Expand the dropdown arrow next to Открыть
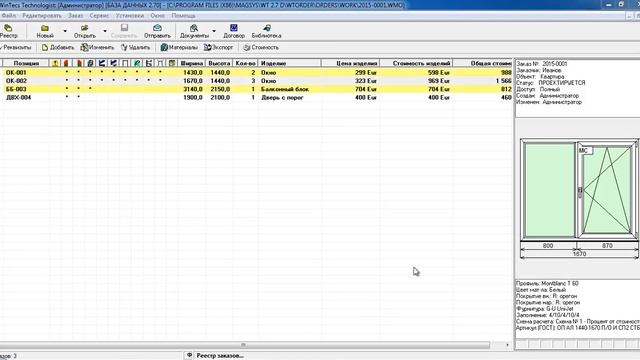 click(x=105, y=31)
